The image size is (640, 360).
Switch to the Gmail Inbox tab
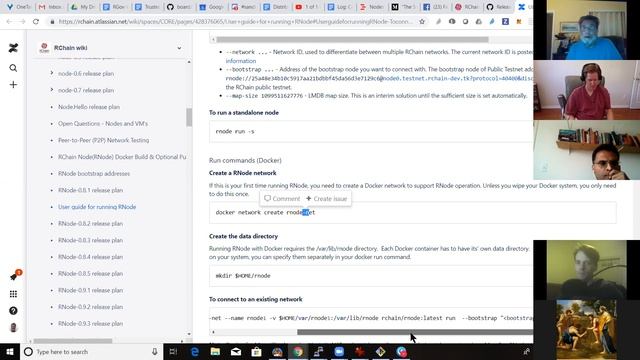click(x=51, y=7)
